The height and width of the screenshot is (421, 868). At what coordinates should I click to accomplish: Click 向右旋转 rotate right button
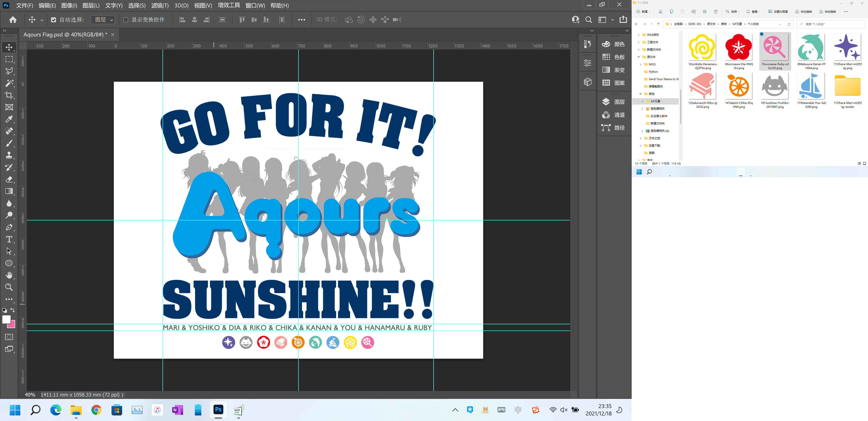point(828,12)
